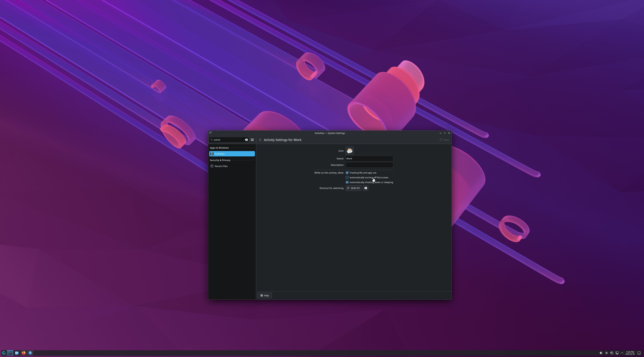The image size is (644, 357).
Task: Open the window menu icon in titlebar
Action: click(x=210, y=133)
